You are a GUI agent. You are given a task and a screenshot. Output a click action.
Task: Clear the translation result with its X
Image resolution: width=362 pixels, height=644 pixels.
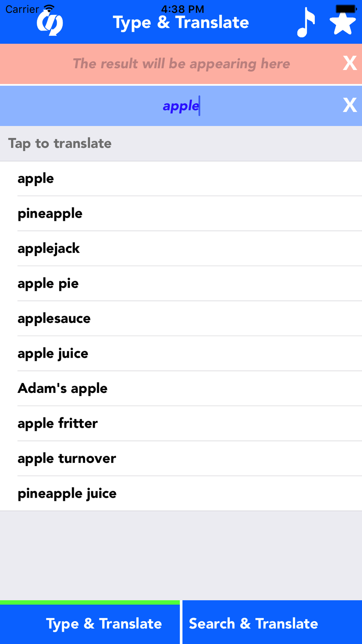pyautogui.click(x=350, y=64)
